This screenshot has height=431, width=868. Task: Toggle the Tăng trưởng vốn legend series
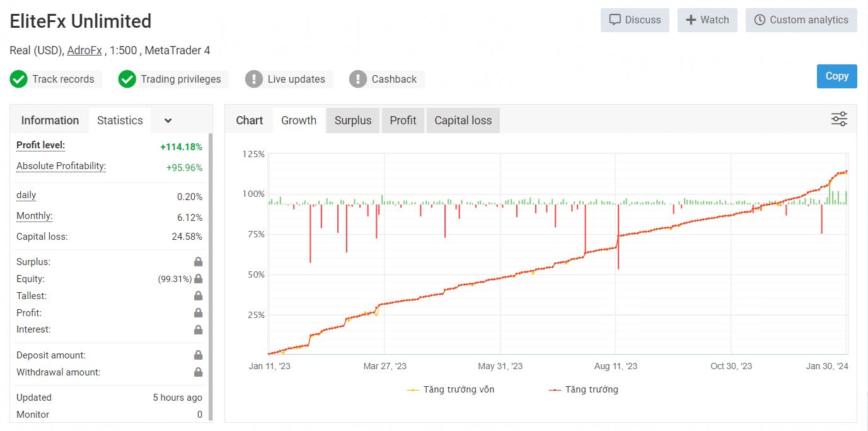451,389
